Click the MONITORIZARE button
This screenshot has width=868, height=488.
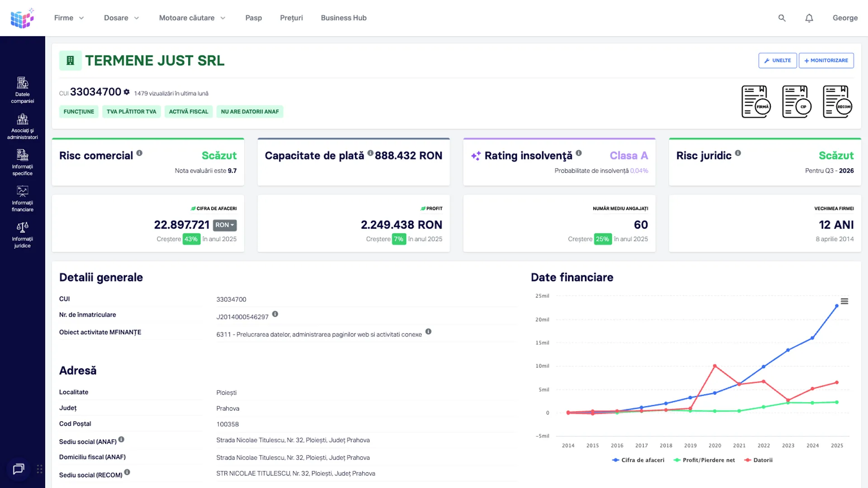click(x=826, y=61)
